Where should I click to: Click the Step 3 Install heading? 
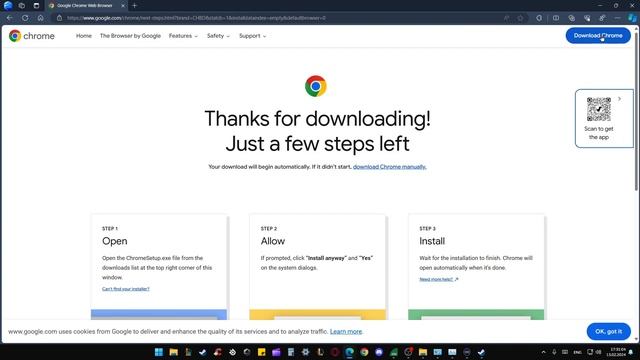click(432, 241)
